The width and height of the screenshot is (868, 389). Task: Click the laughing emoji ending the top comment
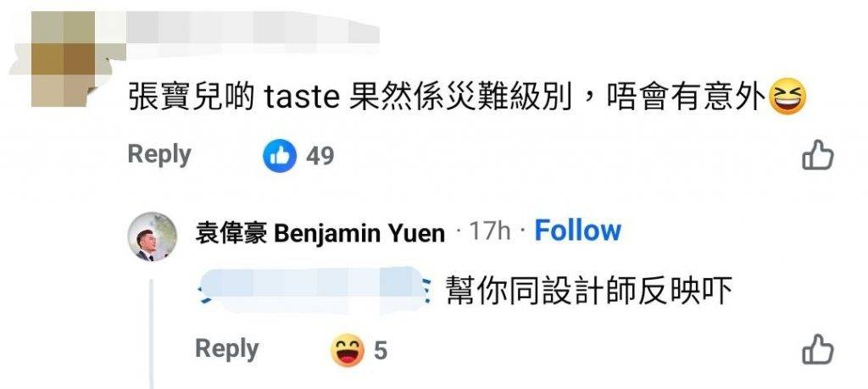[x=787, y=97]
